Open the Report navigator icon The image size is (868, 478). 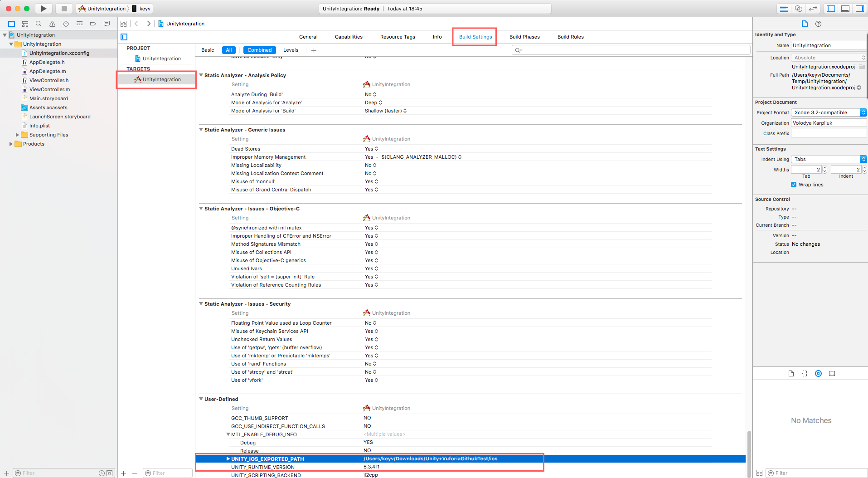pos(107,24)
